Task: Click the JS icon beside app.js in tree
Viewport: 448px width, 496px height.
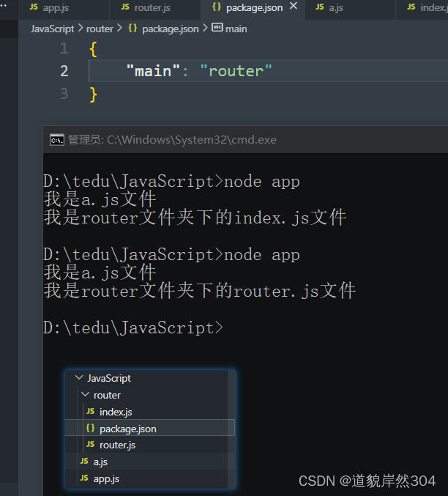Action: point(84,478)
